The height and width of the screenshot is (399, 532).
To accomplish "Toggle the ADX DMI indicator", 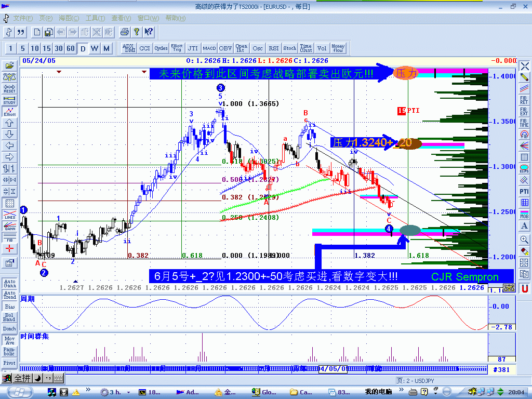I will [x=129, y=48].
